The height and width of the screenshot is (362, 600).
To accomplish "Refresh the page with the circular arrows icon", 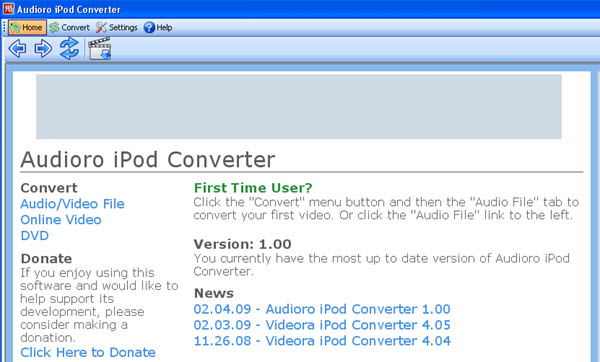I will 69,49.
